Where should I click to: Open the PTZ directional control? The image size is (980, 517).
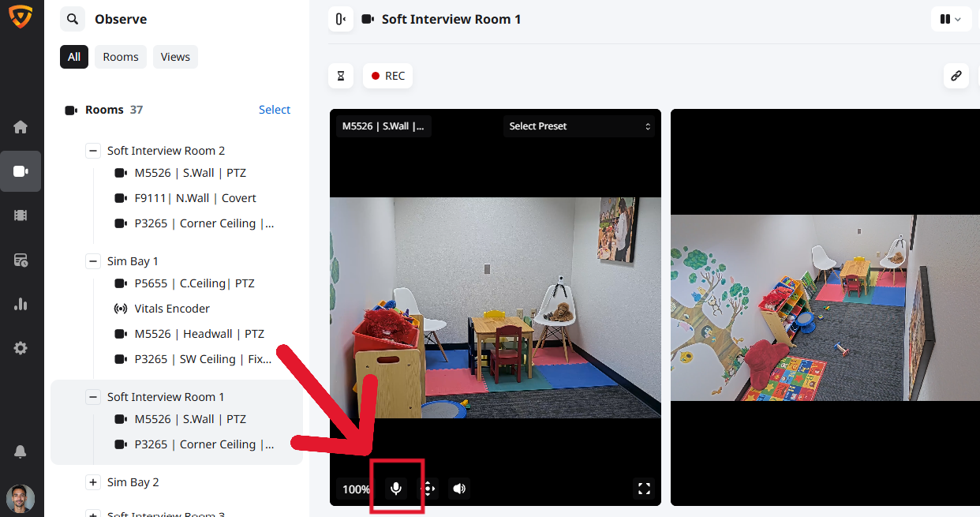428,489
